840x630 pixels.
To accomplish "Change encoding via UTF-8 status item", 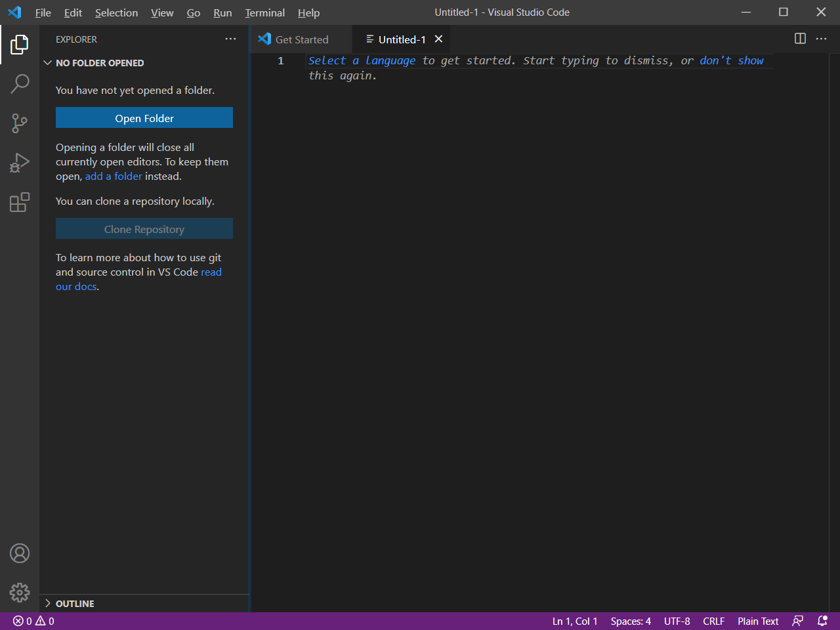I will tap(677, 621).
